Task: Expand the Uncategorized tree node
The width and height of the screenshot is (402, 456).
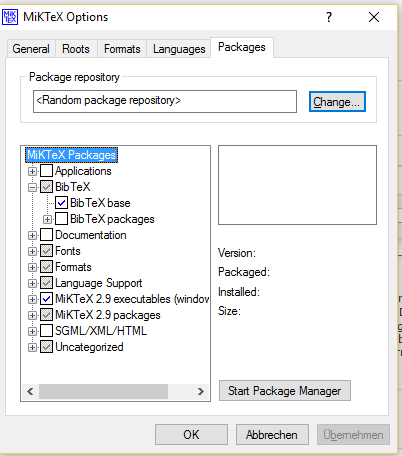Action: tap(32, 347)
